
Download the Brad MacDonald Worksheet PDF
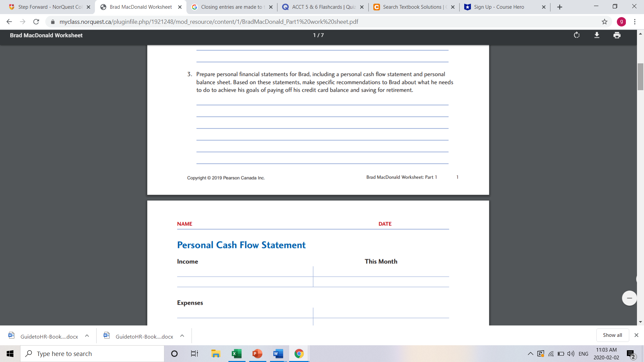tap(597, 35)
